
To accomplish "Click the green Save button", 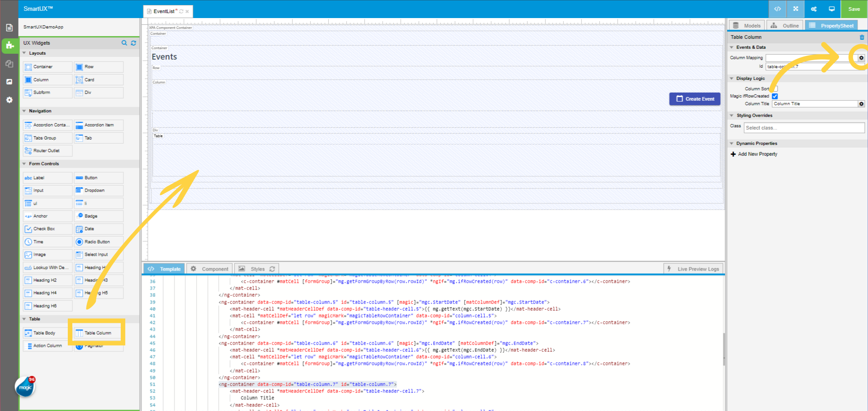I will coord(854,9).
